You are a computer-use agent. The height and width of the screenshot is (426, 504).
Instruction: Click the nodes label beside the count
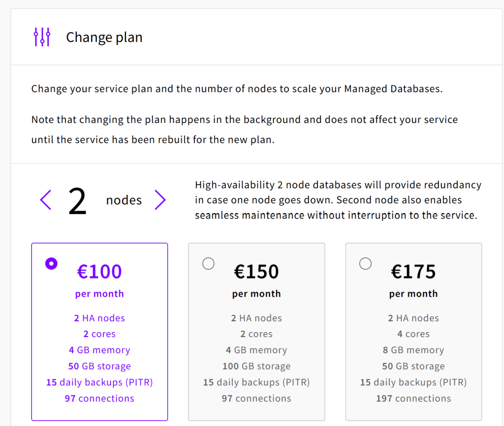coord(124,200)
